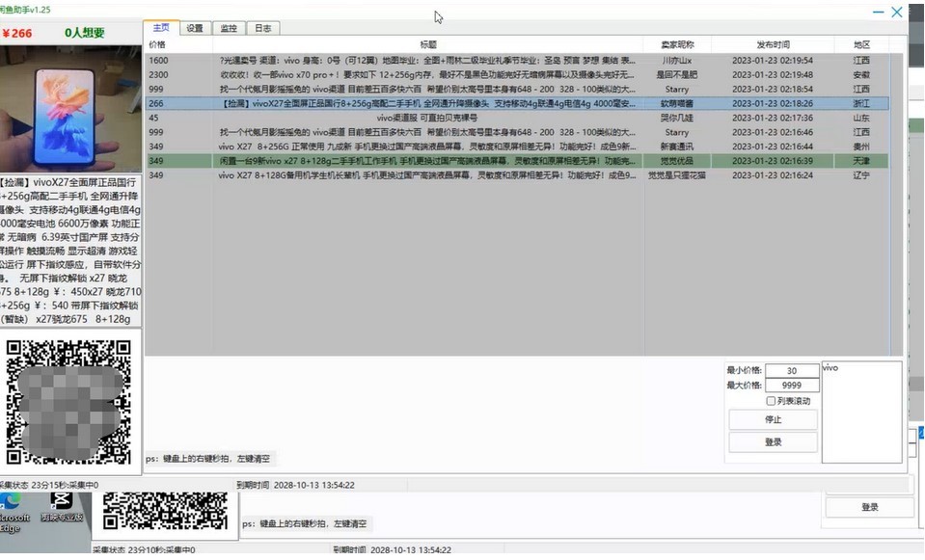Click the title 'vivo渠道服 可直拍贝壳裸号'

tap(427, 118)
